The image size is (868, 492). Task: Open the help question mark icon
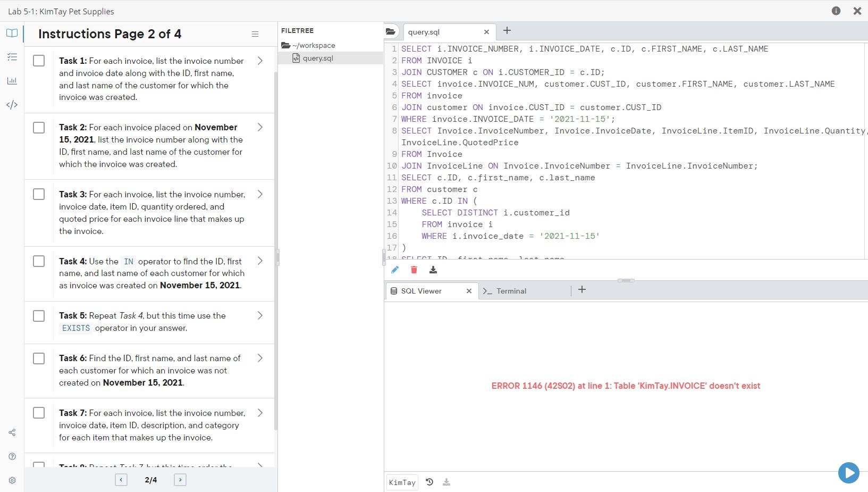click(x=12, y=456)
